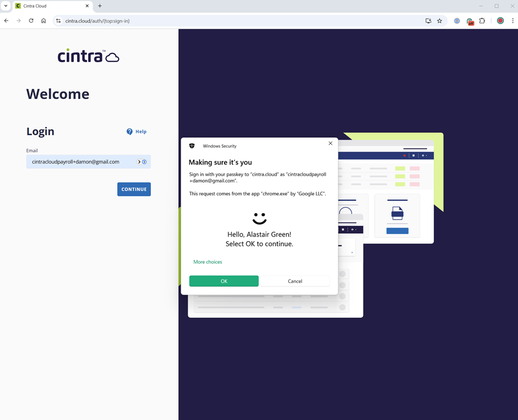Click the browser forward arrow
This screenshot has width=518, height=420.
(19, 21)
